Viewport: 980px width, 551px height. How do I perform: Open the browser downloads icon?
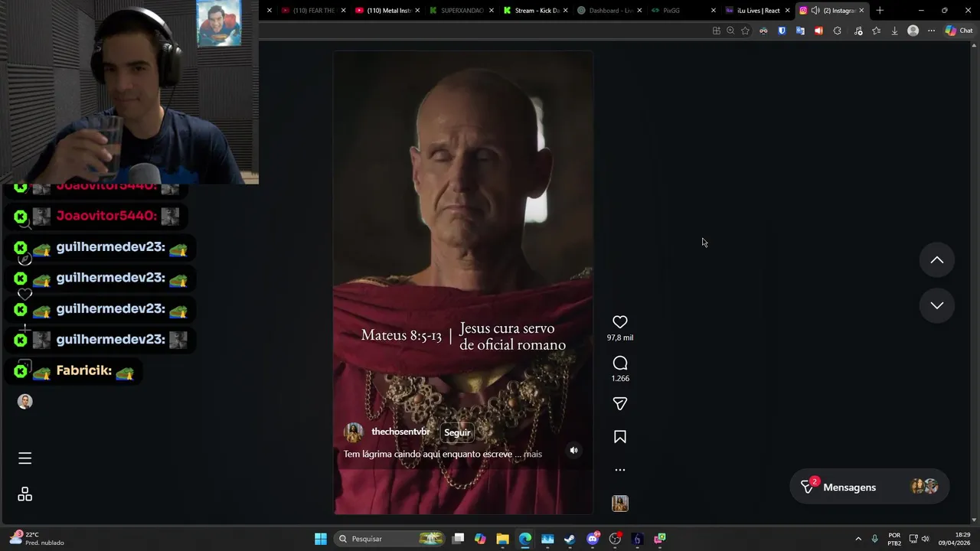[894, 31]
